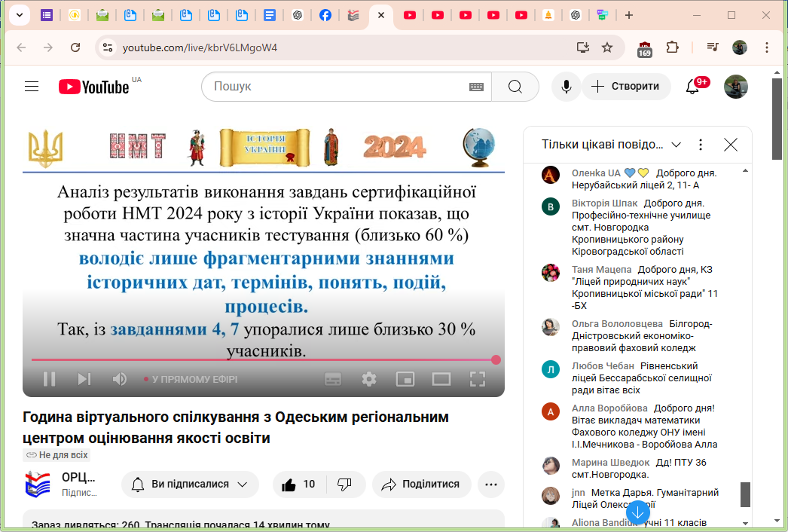The height and width of the screenshot is (532, 788).
Task: Open more actions menu beside Share button
Action: (x=491, y=485)
